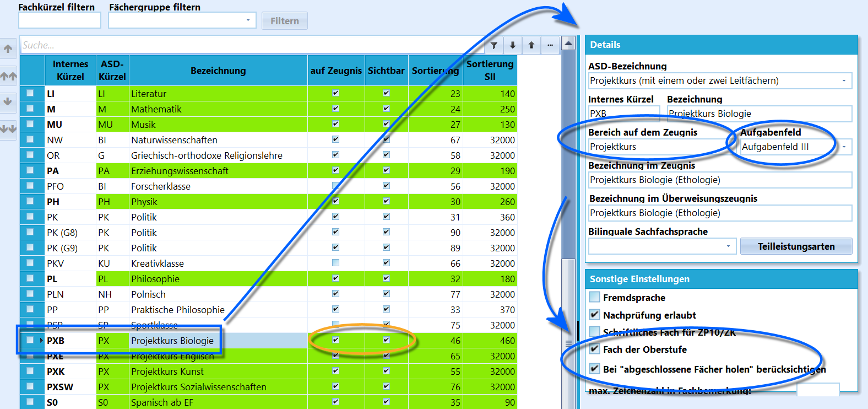Open the Aufgabenfeld dropdown arrow
Image resolution: width=868 pixels, height=409 pixels.
point(844,147)
